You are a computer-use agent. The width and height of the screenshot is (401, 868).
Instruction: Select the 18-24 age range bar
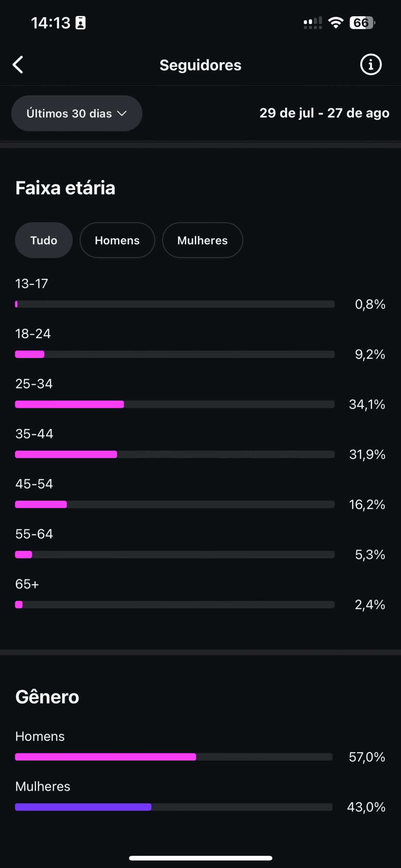point(175,354)
